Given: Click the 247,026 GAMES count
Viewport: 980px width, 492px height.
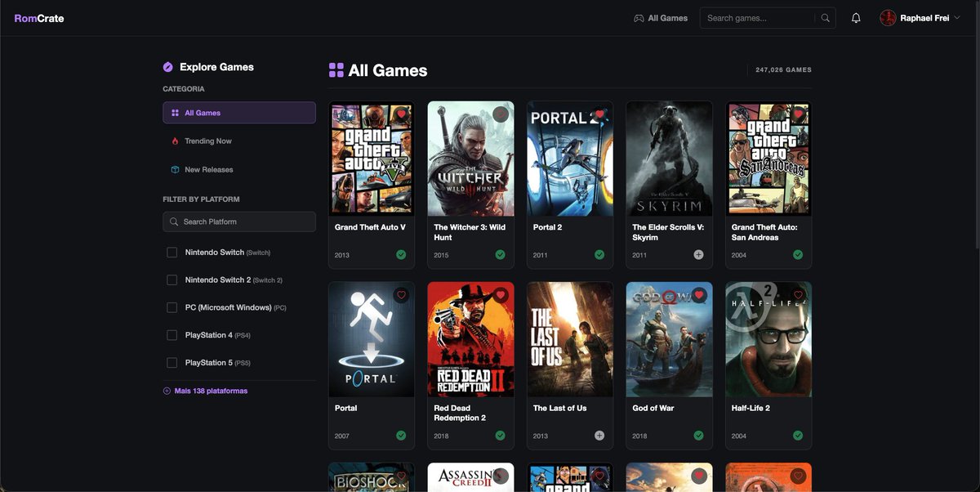Looking at the screenshot, I should pos(783,70).
